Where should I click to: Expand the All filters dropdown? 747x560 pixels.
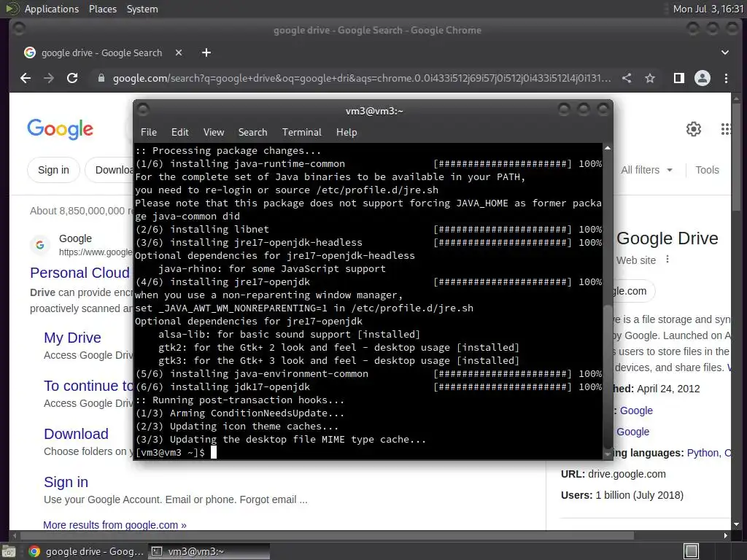(x=646, y=170)
